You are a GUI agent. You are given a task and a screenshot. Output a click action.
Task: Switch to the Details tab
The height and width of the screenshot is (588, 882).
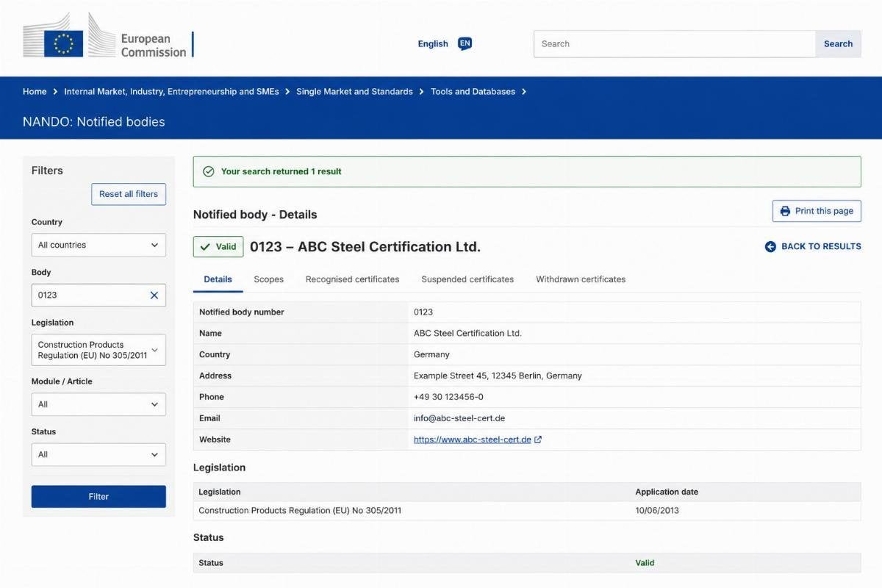pyautogui.click(x=218, y=279)
